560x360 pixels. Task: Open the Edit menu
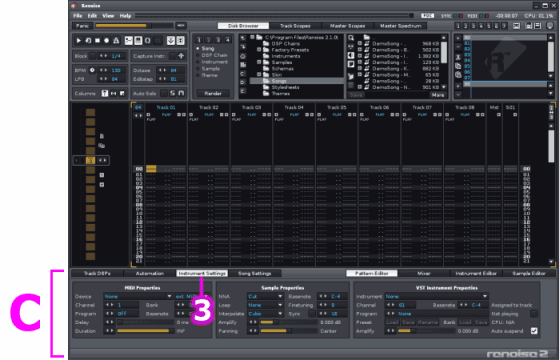point(92,16)
